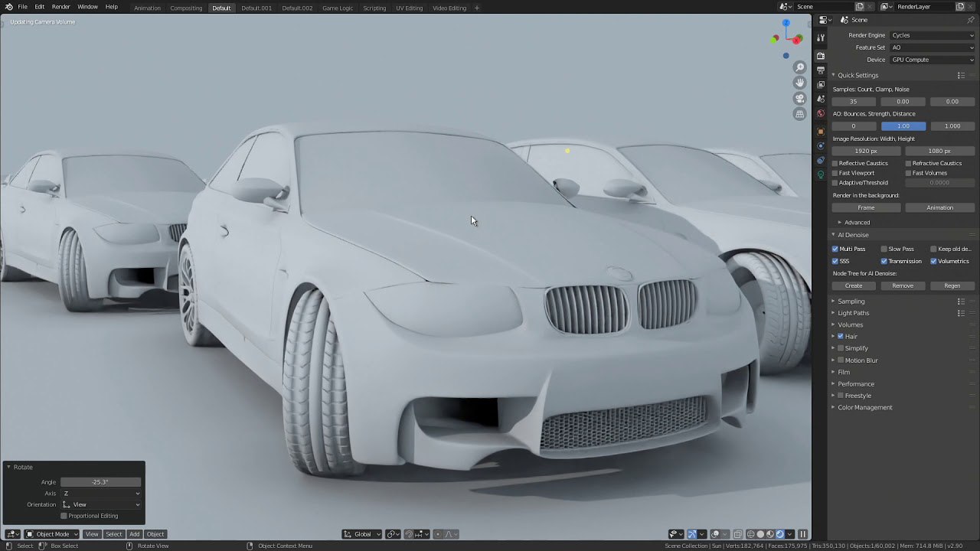Viewport: 980px width, 551px height.
Task: Open the viewport Add menu
Action: click(134, 534)
